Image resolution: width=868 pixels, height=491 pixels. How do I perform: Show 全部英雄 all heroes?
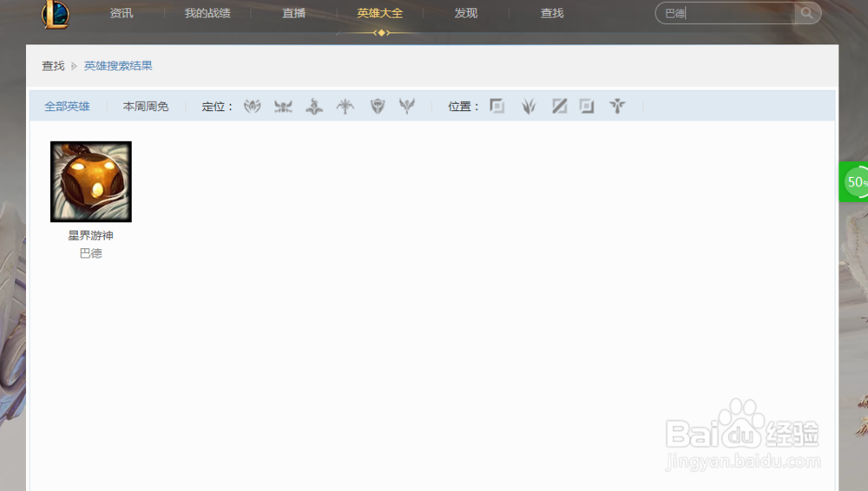[67, 107]
